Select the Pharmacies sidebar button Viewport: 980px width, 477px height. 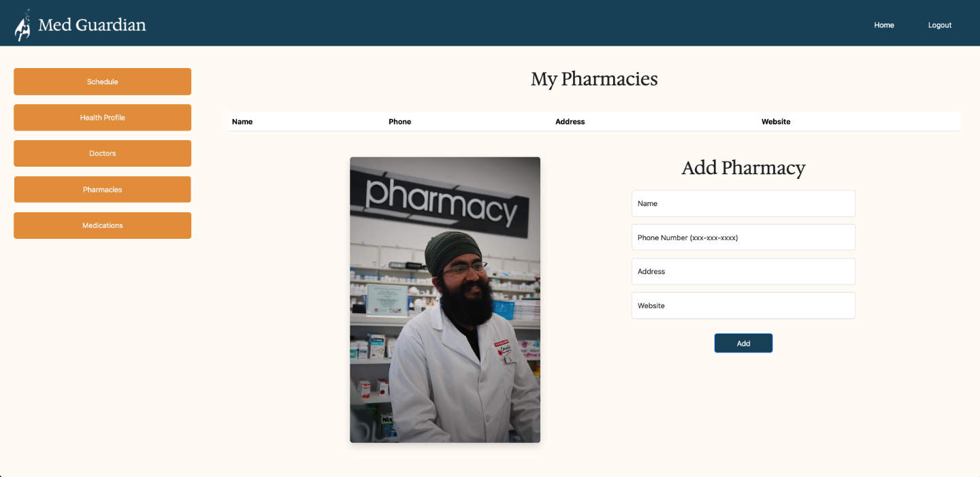point(102,190)
